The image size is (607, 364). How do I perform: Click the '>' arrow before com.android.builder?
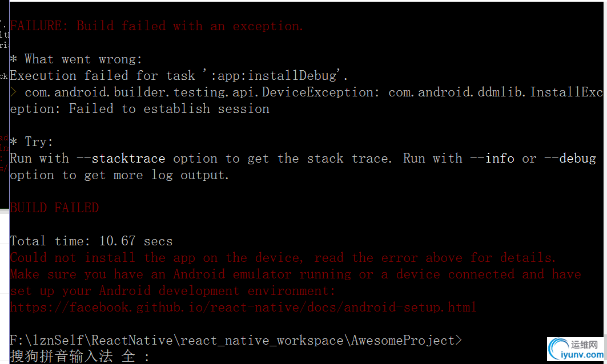[14, 92]
